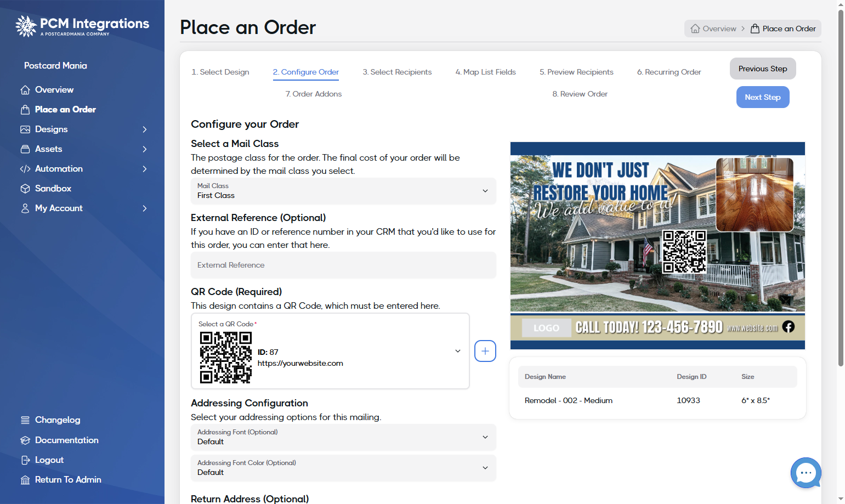The width and height of the screenshot is (845, 504).
Task: Click Return To Admin link
Action: coord(68,480)
